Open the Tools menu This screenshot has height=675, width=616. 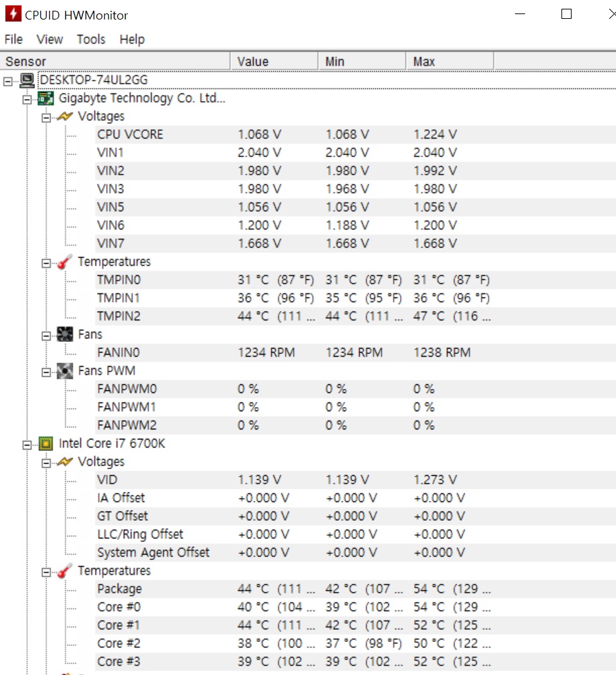pyautogui.click(x=91, y=39)
